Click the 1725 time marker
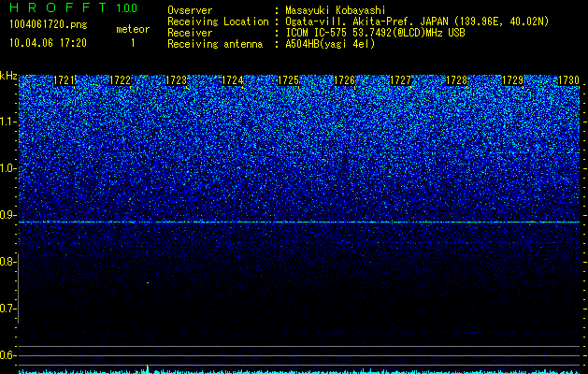The height and width of the screenshot is (374, 588). click(x=288, y=80)
